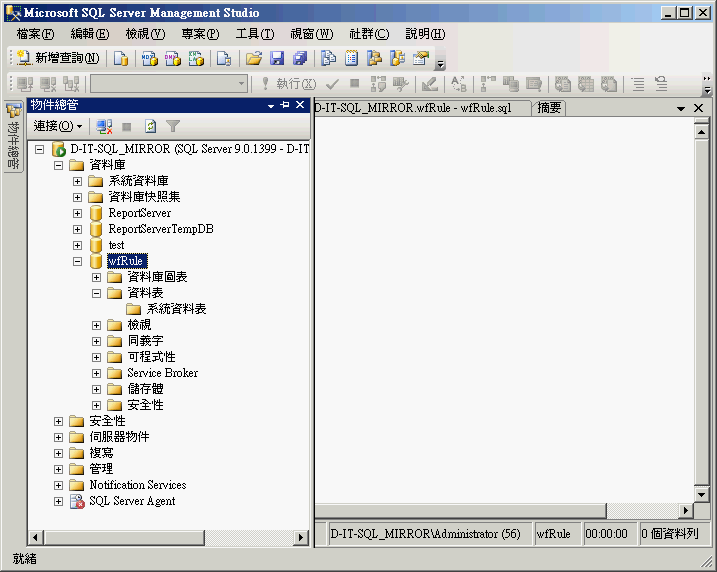Click inside the empty query editor area

[504, 310]
